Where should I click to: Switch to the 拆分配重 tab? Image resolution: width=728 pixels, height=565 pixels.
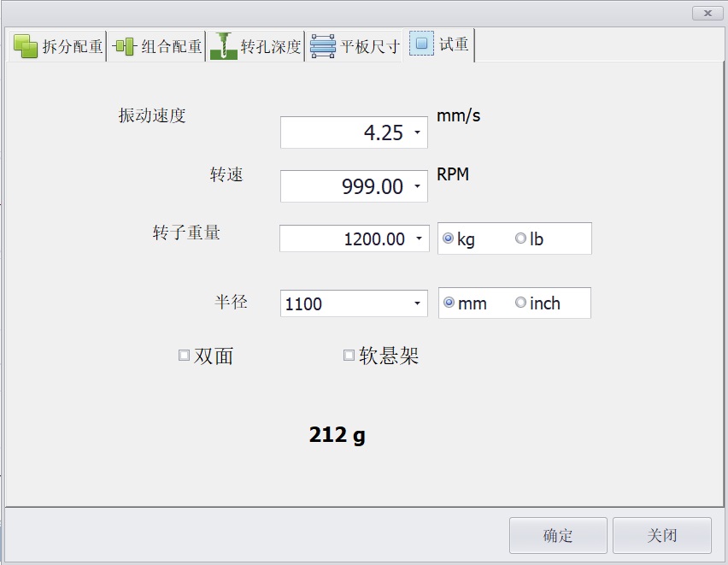(57, 46)
